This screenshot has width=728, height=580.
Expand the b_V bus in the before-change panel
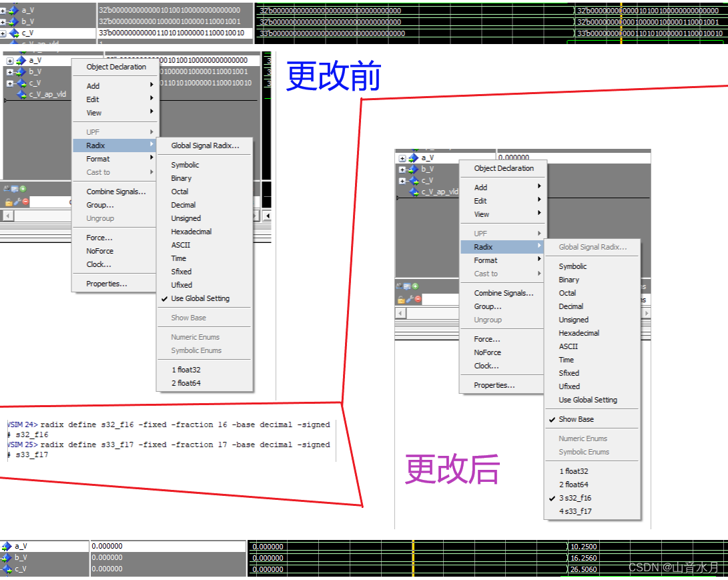pos(10,72)
